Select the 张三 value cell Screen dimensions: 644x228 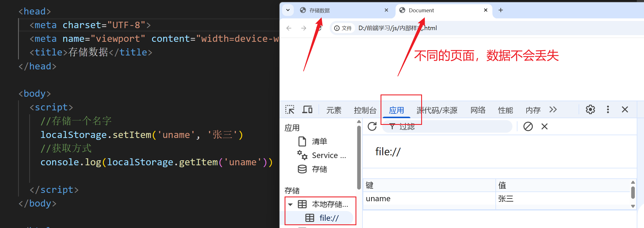pyautogui.click(x=562, y=199)
